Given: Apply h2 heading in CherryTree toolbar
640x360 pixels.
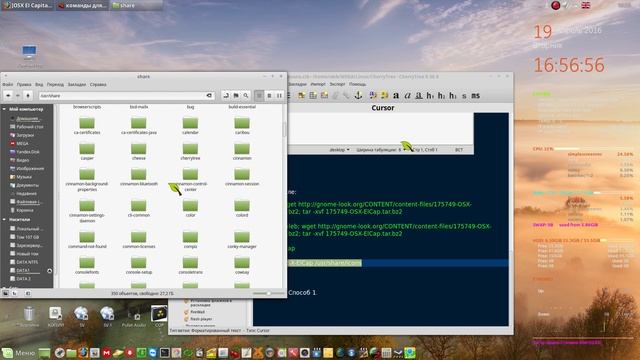Looking at the screenshot, I should point(442,96).
